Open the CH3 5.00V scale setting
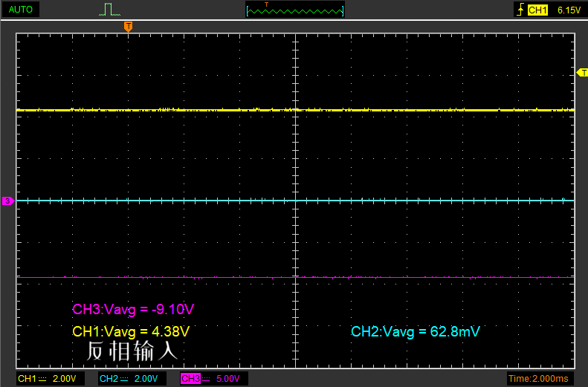The width and height of the screenshot is (588, 387). (227, 379)
